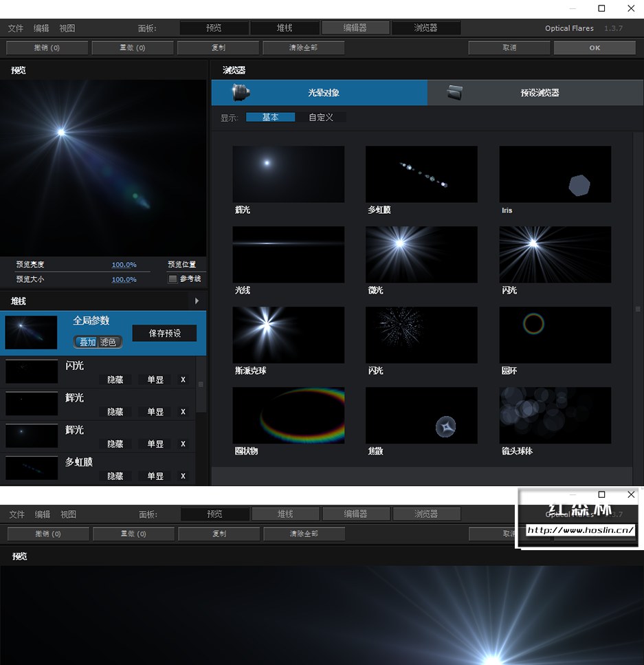
Task: Select the Iris flare object
Action: [x=554, y=173]
